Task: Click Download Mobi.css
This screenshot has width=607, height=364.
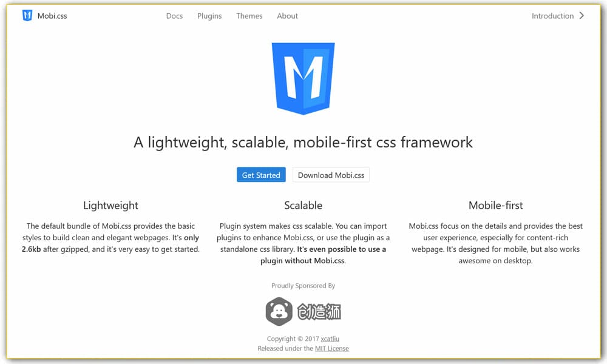Action: click(x=331, y=175)
